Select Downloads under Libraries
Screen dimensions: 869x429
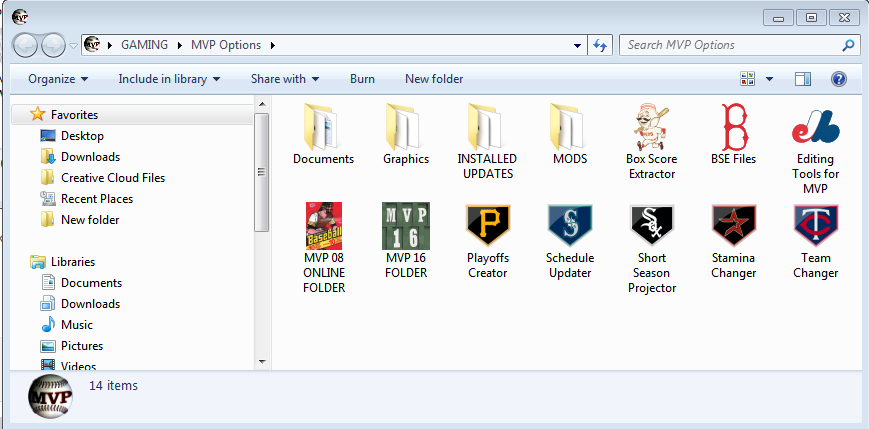[x=90, y=304]
